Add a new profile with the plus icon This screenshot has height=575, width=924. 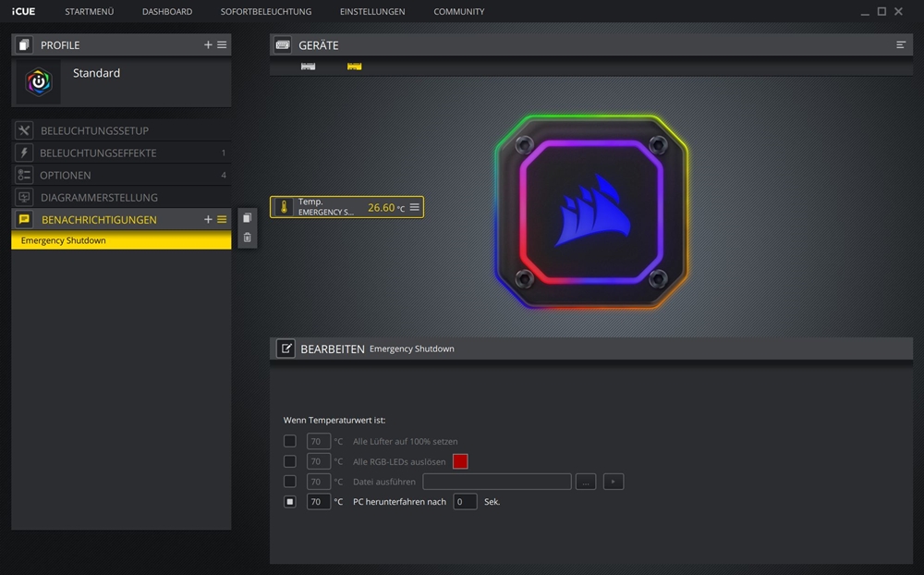(208, 44)
